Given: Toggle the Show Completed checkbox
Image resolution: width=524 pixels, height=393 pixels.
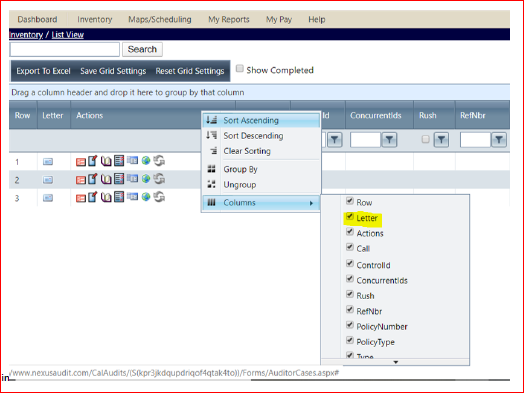Looking at the screenshot, I should [x=240, y=69].
